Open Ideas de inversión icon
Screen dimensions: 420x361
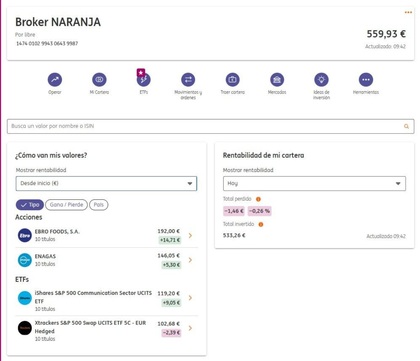point(321,80)
